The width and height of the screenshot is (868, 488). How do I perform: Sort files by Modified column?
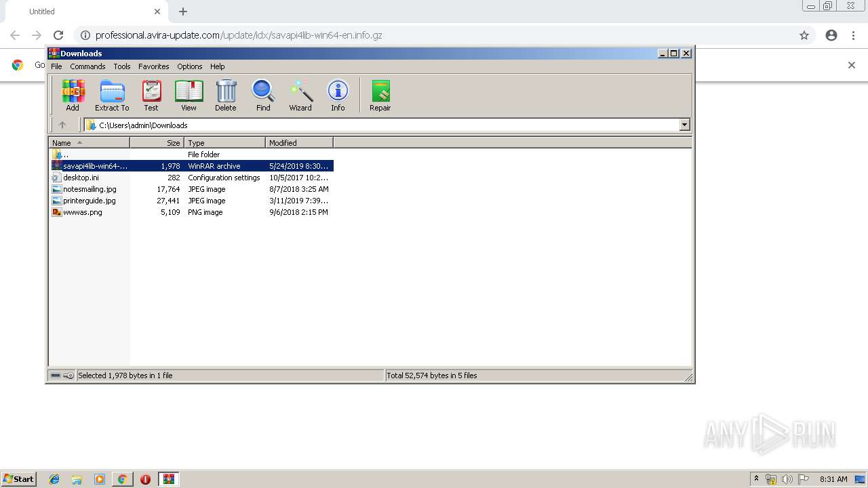(300, 143)
